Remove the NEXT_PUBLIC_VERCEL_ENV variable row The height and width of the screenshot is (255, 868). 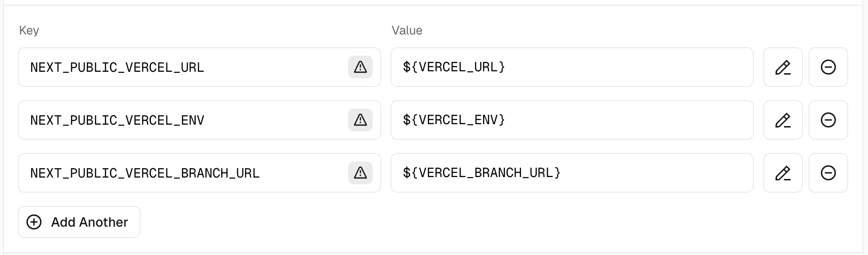click(828, 120)
